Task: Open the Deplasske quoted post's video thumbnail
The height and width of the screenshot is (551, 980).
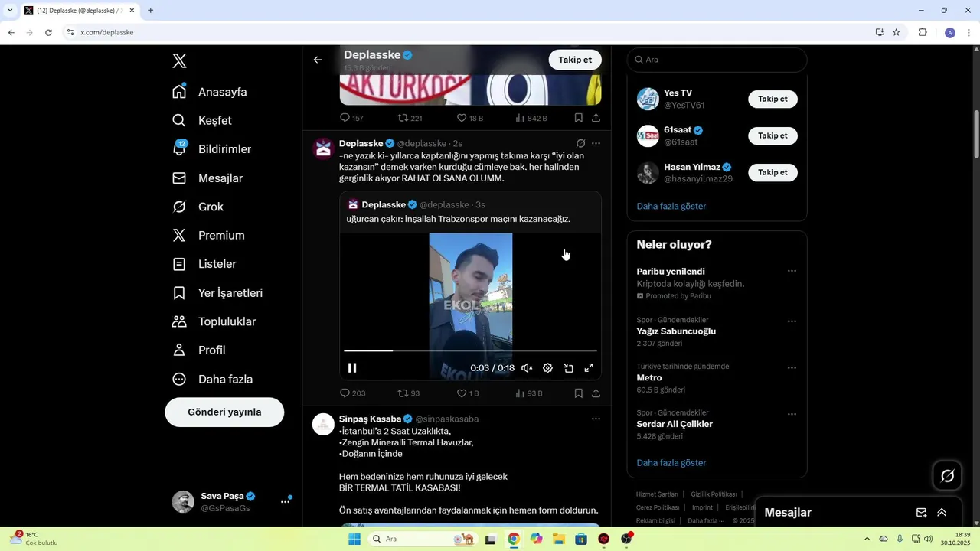Action: pyautogui.click(x=470, y=306)
